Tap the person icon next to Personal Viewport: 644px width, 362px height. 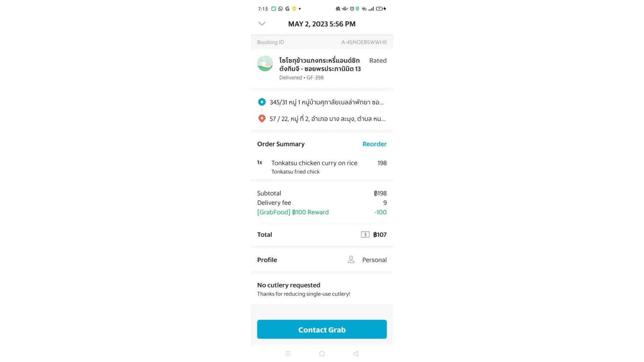tap(351, 260)
